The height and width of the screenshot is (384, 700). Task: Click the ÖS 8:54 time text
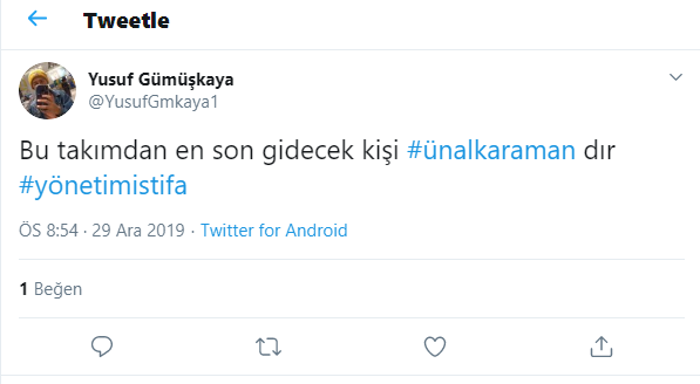[49, 230]
